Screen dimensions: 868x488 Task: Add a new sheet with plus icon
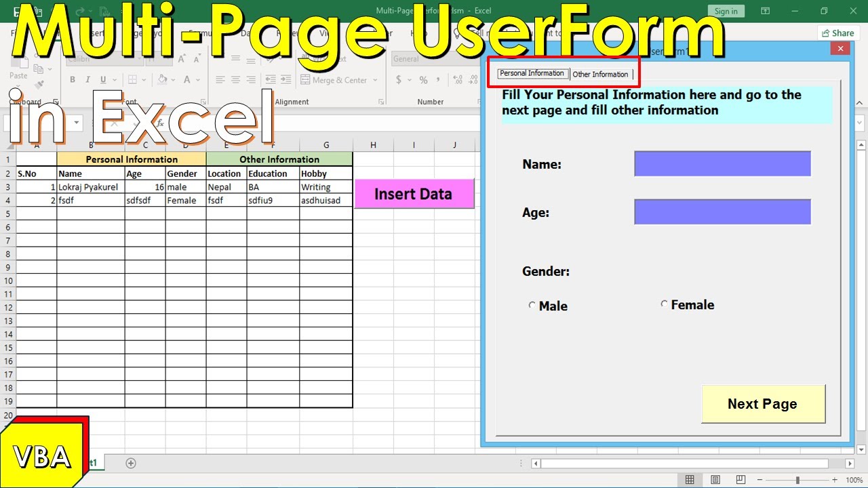pyautogui.click(x=131, y=463)
